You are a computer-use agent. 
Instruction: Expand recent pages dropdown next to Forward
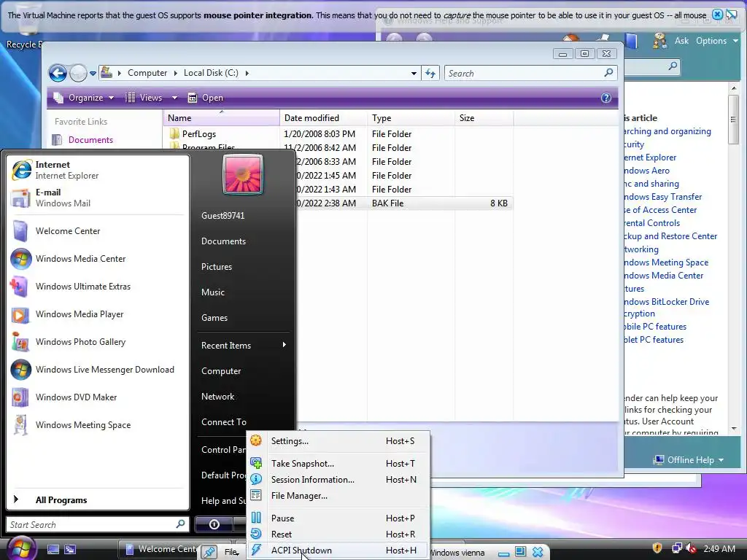coord(93,74)
